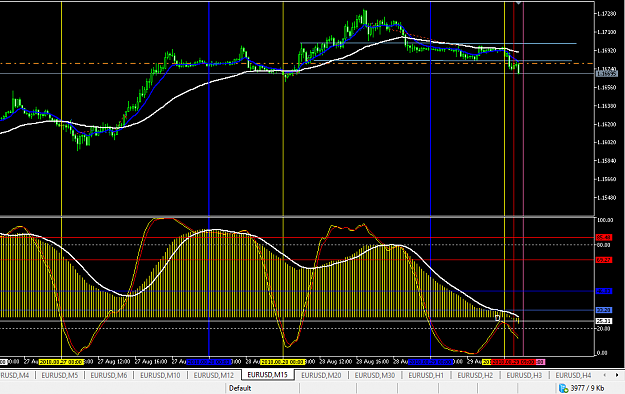Click the chart shift triangle marker at top

click(518, 2)
